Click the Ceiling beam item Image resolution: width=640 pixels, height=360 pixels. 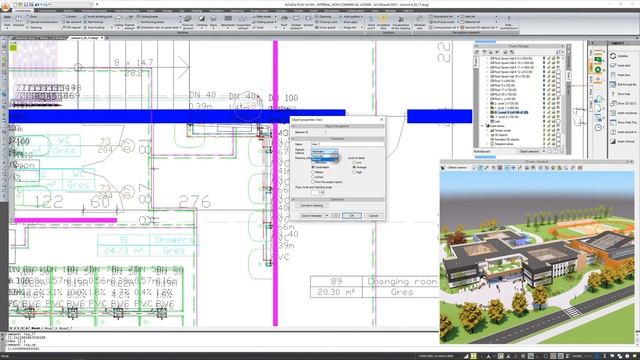pyautogui.click(x=148, y=16)
